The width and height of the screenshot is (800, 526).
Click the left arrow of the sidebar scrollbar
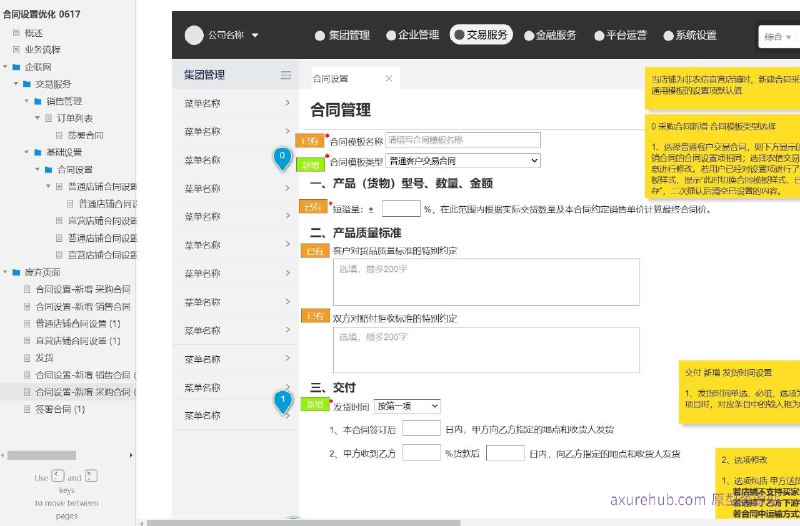tap(3, 455)
